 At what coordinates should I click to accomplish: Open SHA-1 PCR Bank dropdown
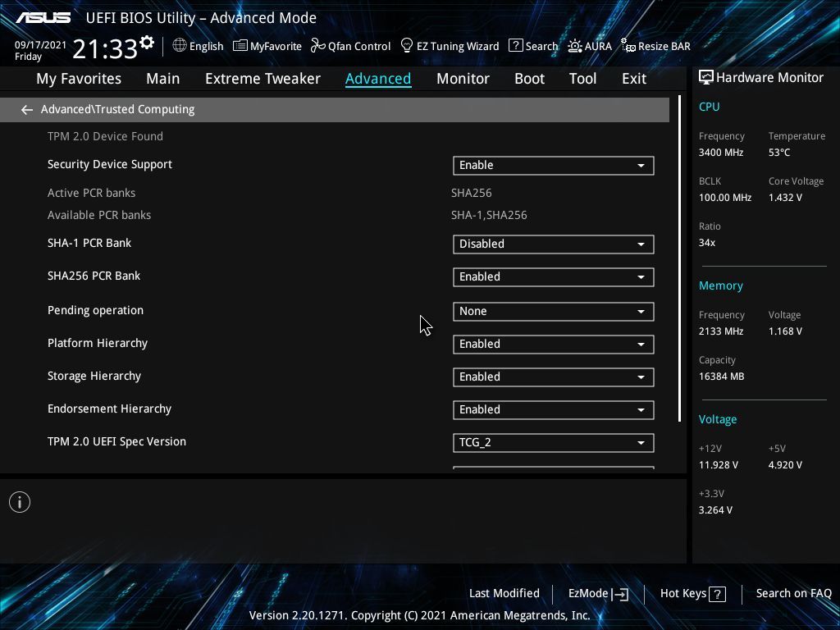pyautogui.click(x=554, y=244)
